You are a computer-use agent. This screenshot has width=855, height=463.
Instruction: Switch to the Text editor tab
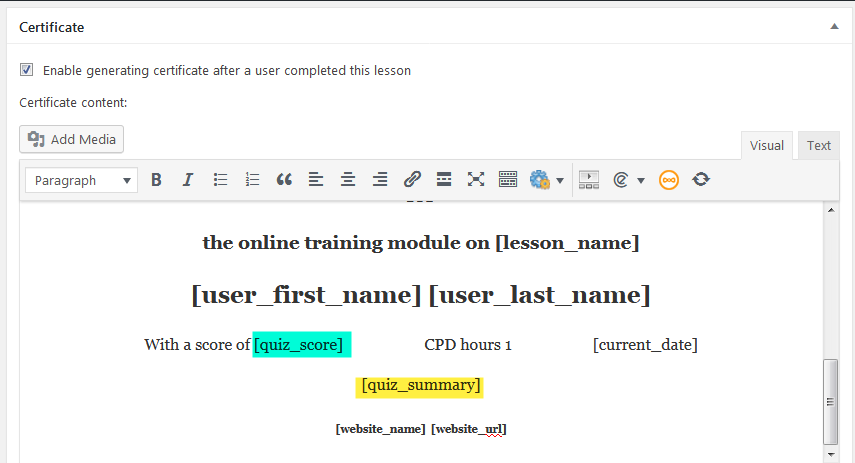click(x=818, y=146)
